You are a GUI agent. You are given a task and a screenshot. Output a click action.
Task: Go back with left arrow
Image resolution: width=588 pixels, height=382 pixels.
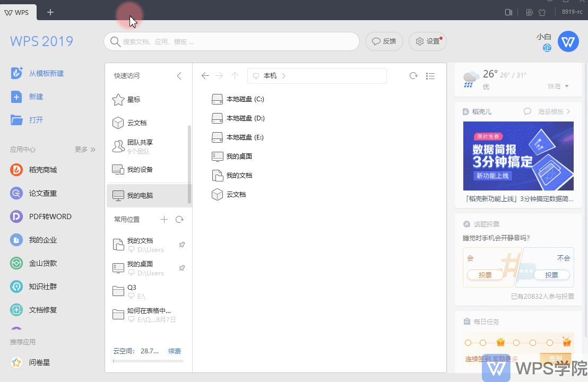205,76
